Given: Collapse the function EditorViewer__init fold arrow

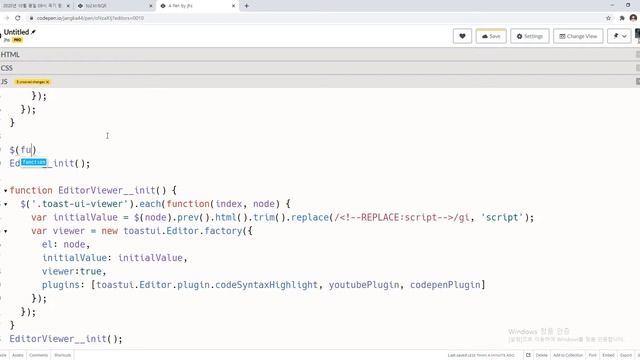Looking at the screenshot, I should (5, 191).
